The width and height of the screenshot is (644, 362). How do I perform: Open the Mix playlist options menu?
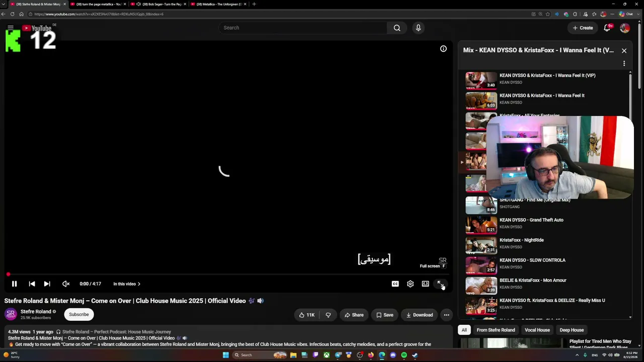point(624,64)
